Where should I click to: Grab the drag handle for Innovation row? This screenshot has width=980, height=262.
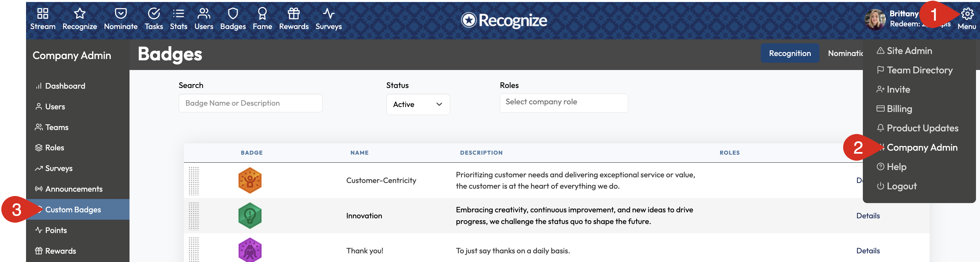click(x=194, y=216)
